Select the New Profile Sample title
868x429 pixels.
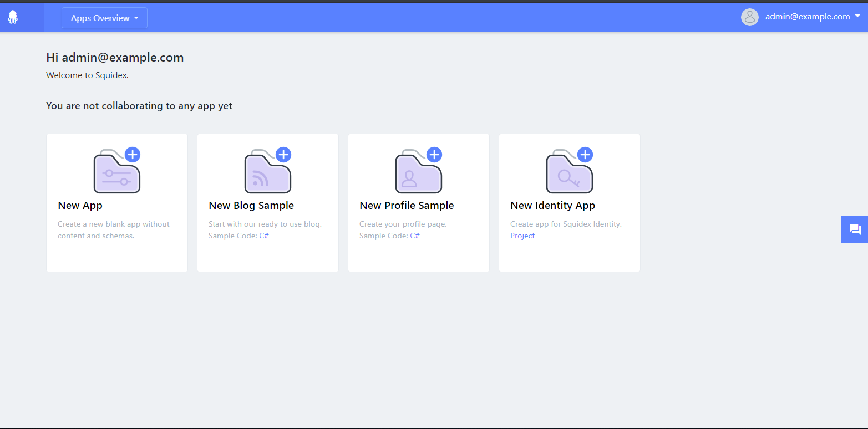click(407, 206)
